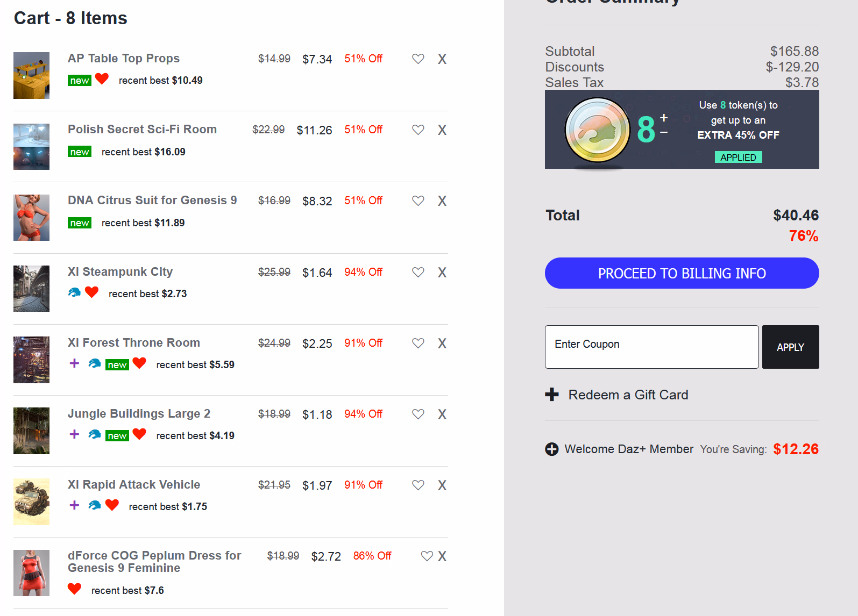
Task: Open the Jungle Buildings Large 2 thumbnail
Action: (31, 431)
